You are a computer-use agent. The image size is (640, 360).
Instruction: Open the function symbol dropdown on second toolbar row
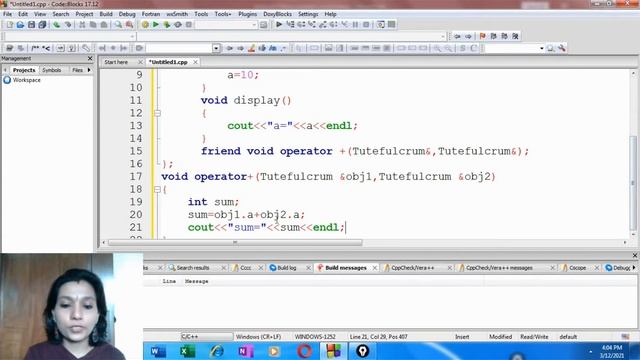point(443,36)
